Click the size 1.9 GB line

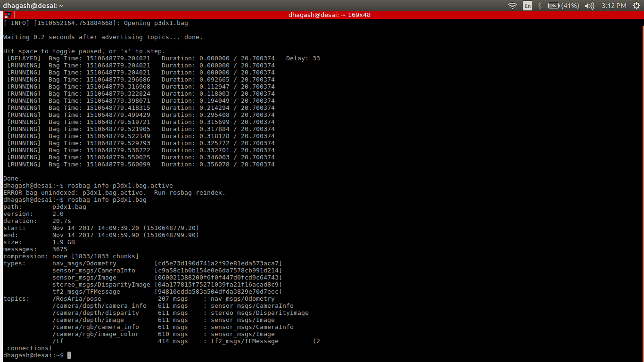pyautogui.click(x=39, y=242)
